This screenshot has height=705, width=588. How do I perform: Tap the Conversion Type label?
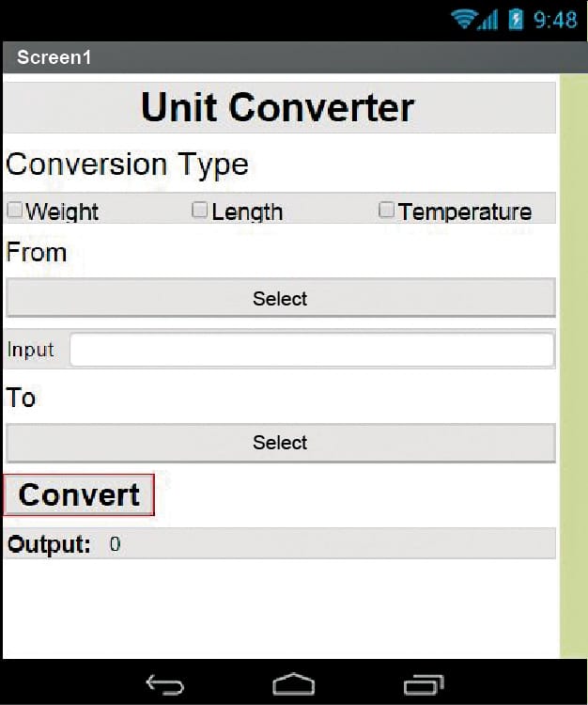tap(128, 164)
